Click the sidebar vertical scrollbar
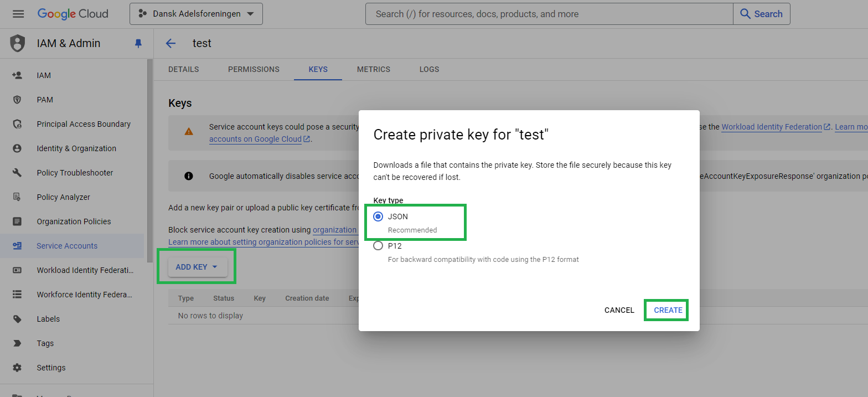 [150, 161]
